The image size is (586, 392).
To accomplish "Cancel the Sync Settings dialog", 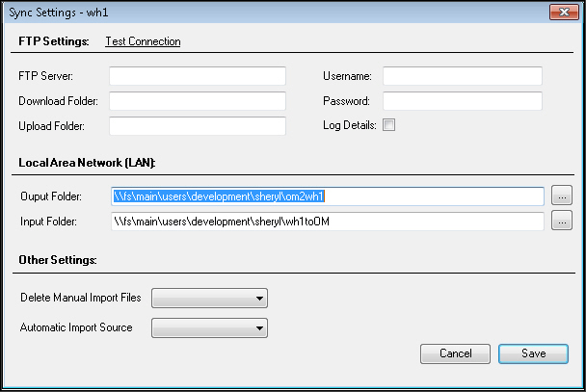I will point(455,353).
